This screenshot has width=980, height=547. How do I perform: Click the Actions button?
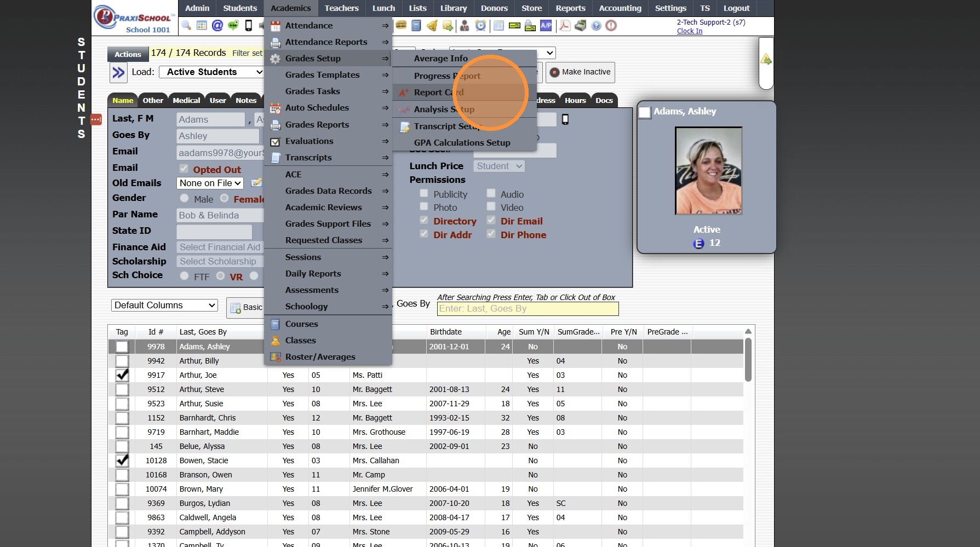pos(128,54)
